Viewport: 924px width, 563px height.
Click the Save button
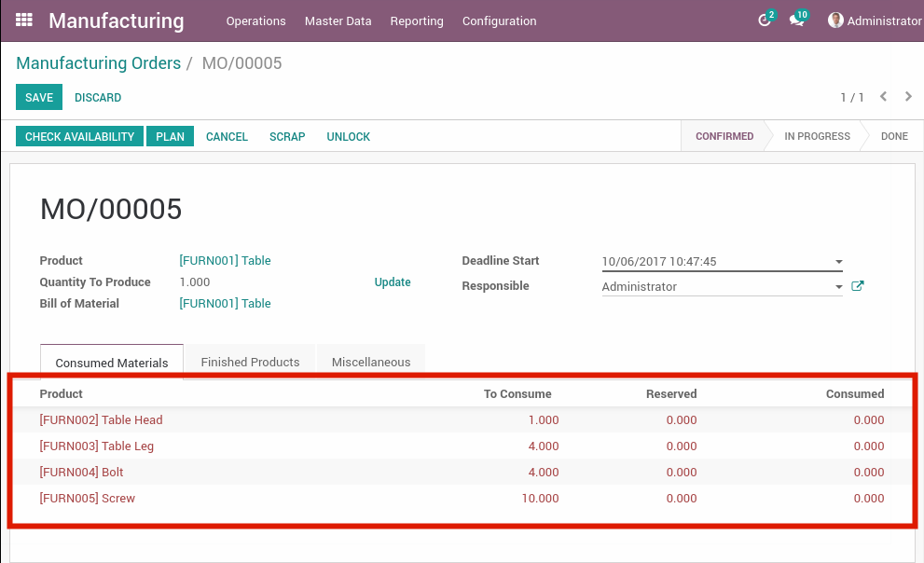pos(39,97)
